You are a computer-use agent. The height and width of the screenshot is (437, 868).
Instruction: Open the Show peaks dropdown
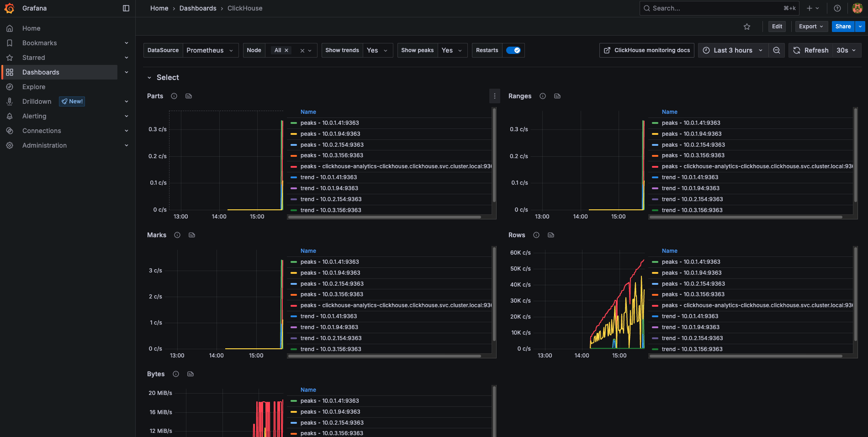point(452,50)
